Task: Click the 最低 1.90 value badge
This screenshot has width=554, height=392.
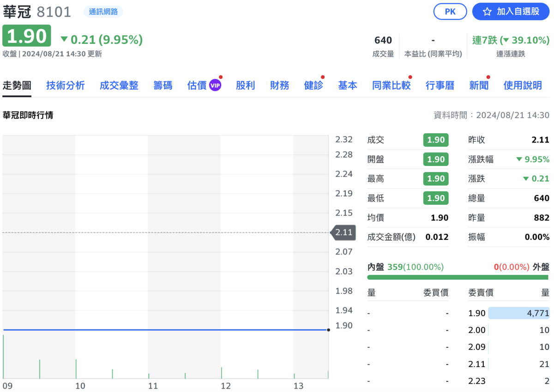Action: click(x=436, y=198)
